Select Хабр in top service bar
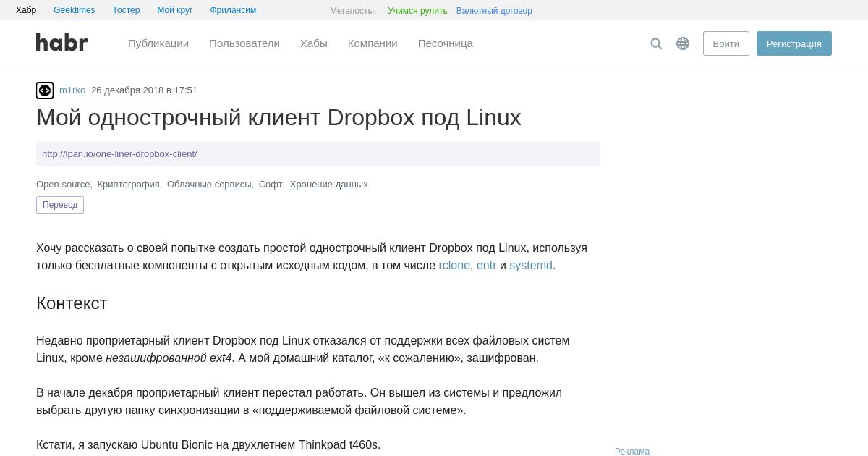This screenshot has width=868, height=456. click(26, 10)
